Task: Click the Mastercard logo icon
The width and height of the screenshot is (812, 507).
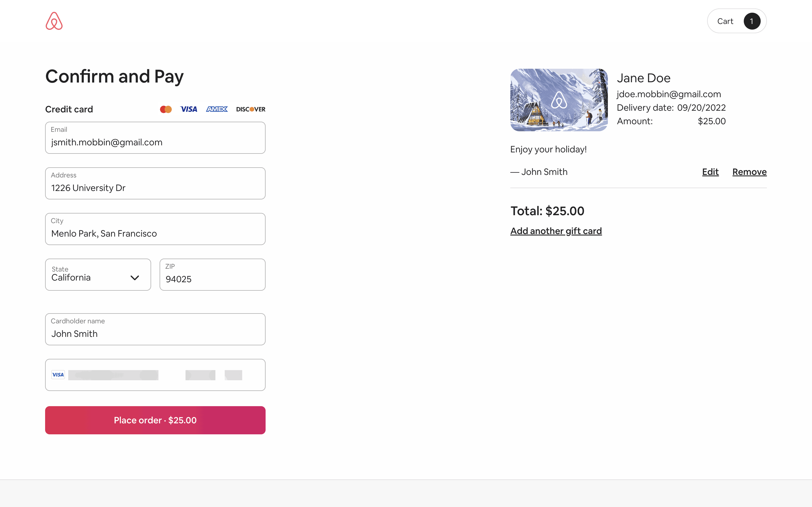Action: 166,109
